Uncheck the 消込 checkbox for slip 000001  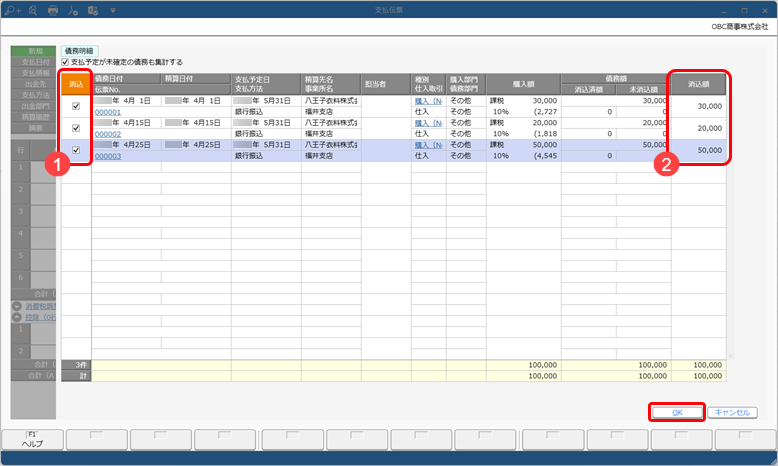pos(76,106)
